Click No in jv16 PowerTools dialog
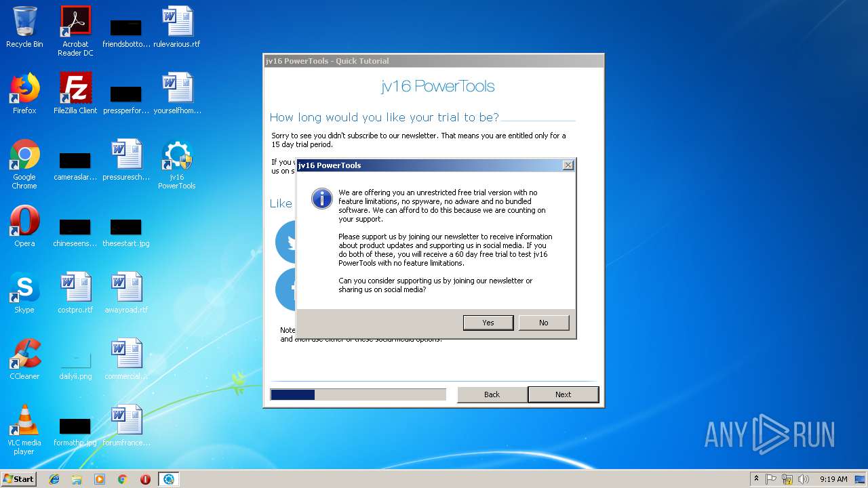The height and width of the screenshot is (488, 868). point(543,323)
